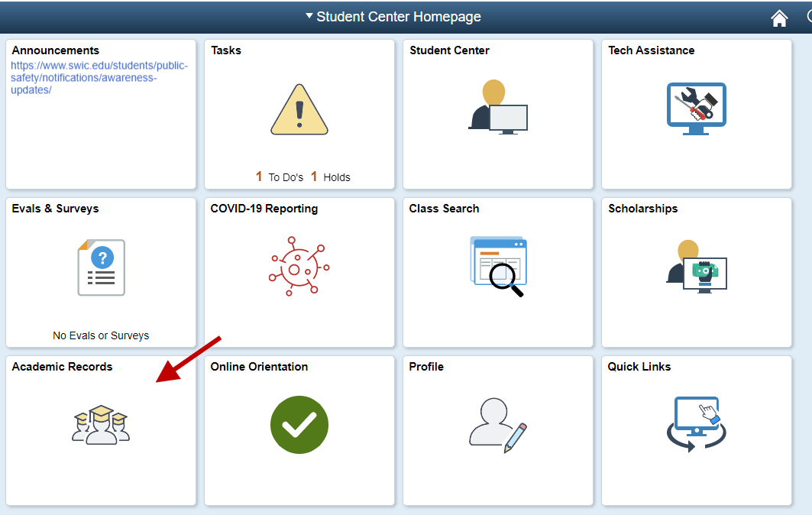Click the Quick Links tile title

pos(639,367)
